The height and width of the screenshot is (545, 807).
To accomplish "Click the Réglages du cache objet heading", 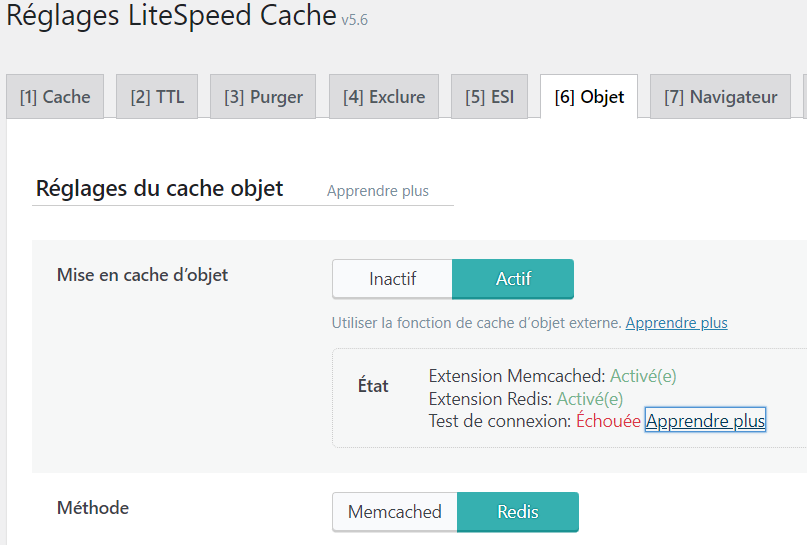I will click(160, 188).
